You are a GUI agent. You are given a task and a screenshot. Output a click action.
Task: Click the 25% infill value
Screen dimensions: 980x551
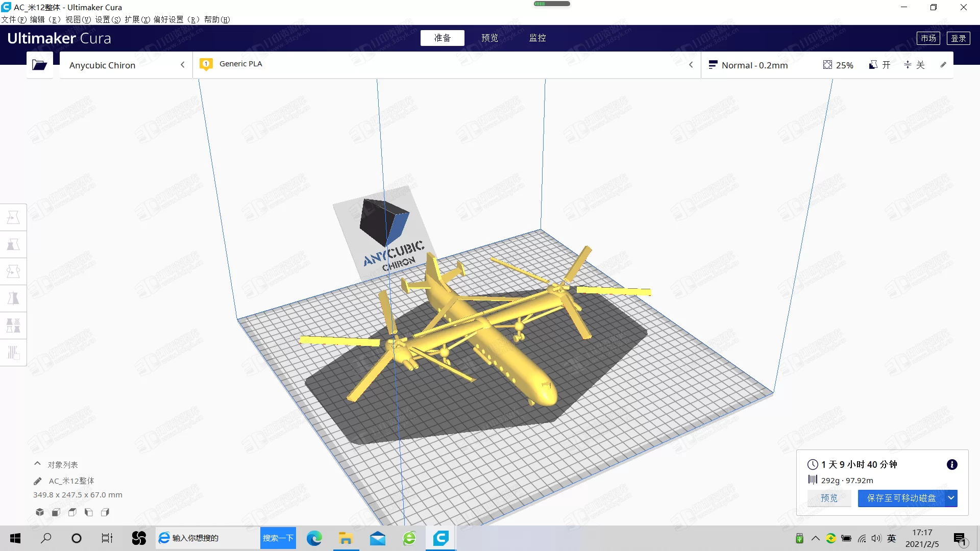coord(845,65)
